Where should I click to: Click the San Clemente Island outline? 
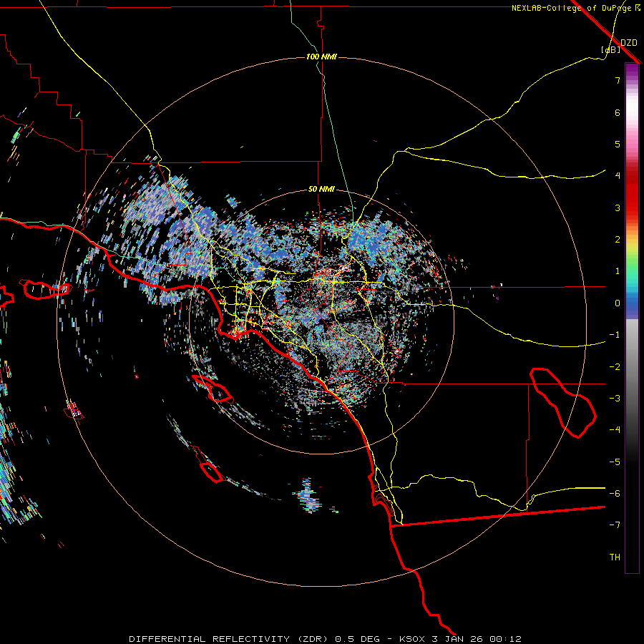pyautogui.click(x=208, y=464)
